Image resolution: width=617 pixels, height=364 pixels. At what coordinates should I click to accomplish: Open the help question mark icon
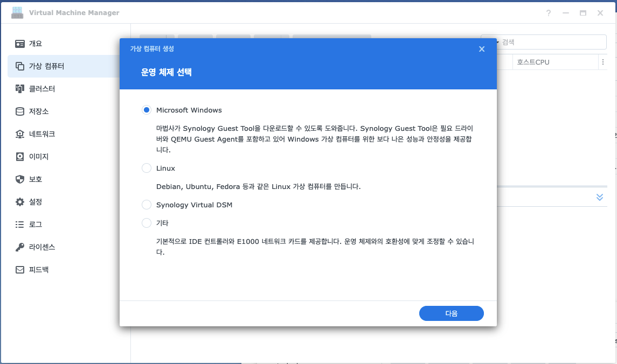549,13
